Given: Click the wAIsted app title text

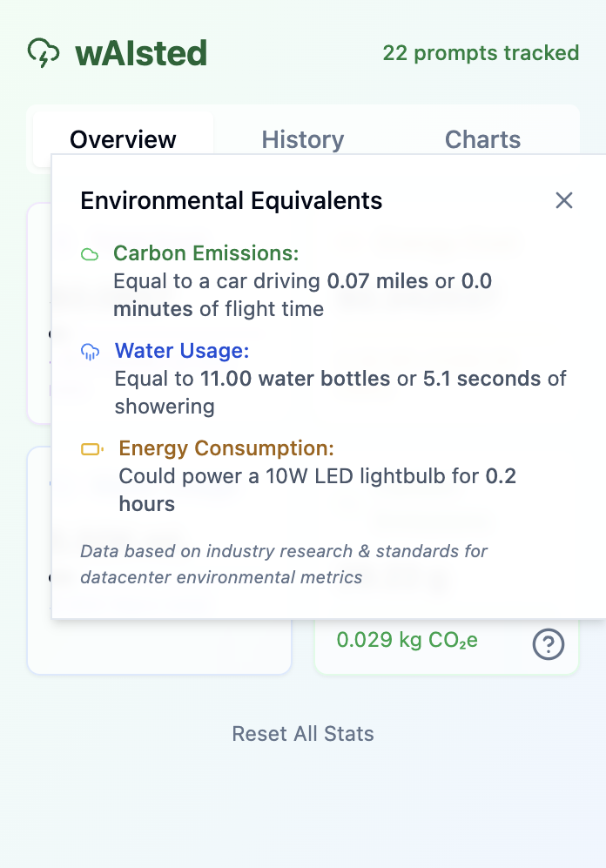Looking at the screenshot, I should click(x=141, y=53).
